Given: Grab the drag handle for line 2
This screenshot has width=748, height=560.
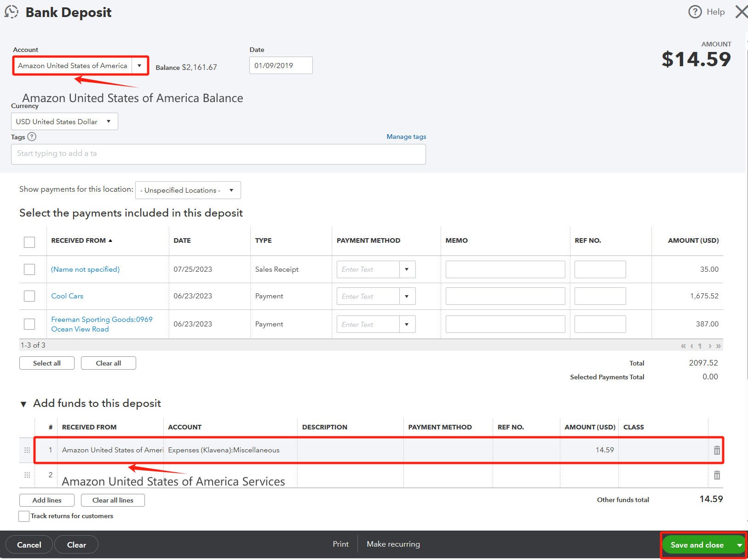Looking at the screenshot, I should [x=27, y=475].
